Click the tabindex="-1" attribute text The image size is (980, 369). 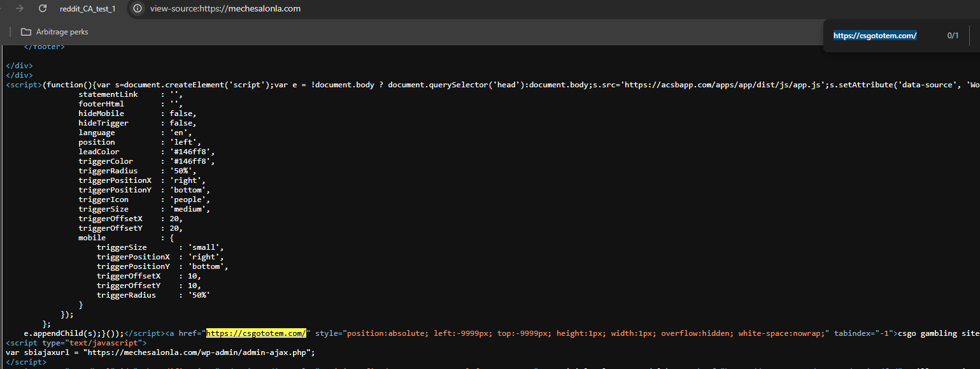pyautogui.click(x=864, y=333)
